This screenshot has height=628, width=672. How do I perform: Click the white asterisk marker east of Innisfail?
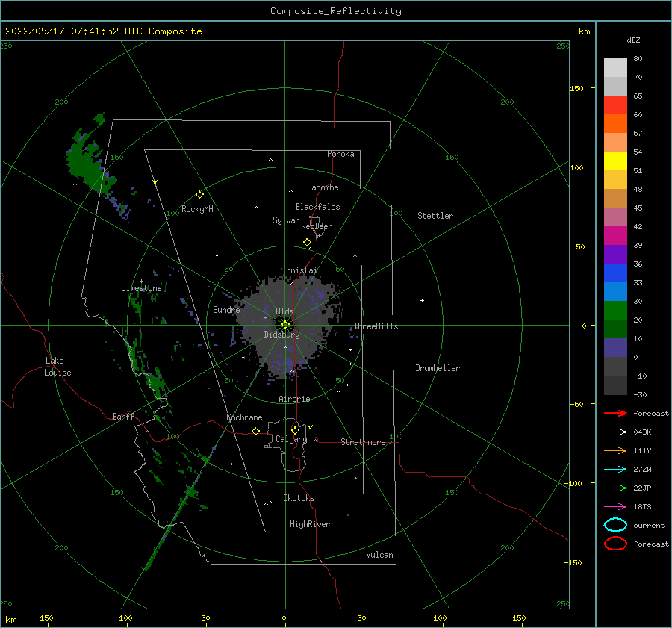tap(355, 256)
